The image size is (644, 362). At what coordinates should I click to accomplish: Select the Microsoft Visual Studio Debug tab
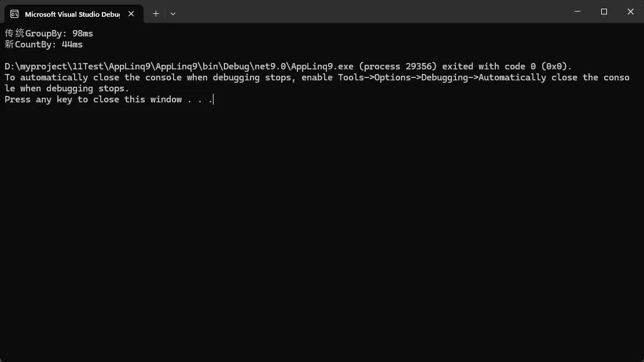[x=72, y=14]
